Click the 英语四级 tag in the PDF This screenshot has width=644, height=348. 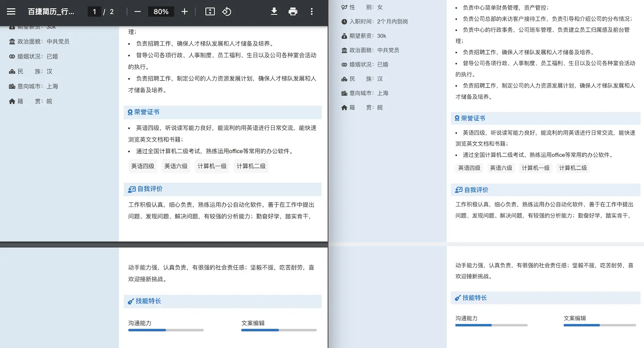tap(143, 166)
